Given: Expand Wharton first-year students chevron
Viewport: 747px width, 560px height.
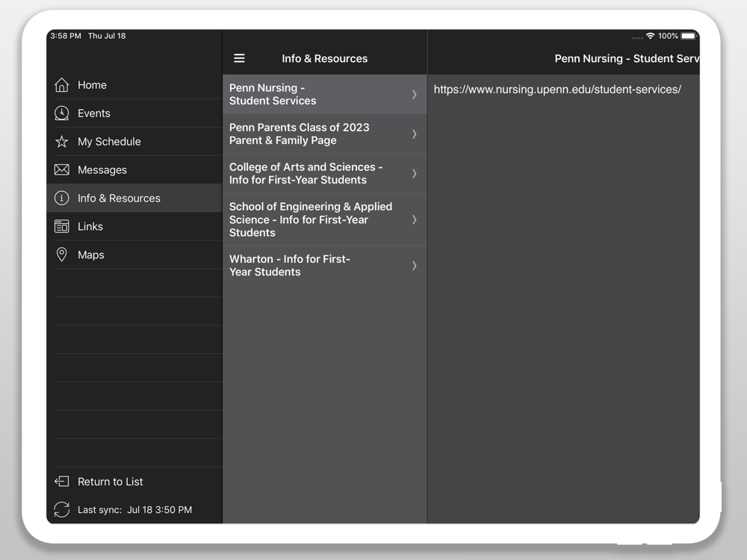Looking at the screenshot, I should [x=415, y=265].
